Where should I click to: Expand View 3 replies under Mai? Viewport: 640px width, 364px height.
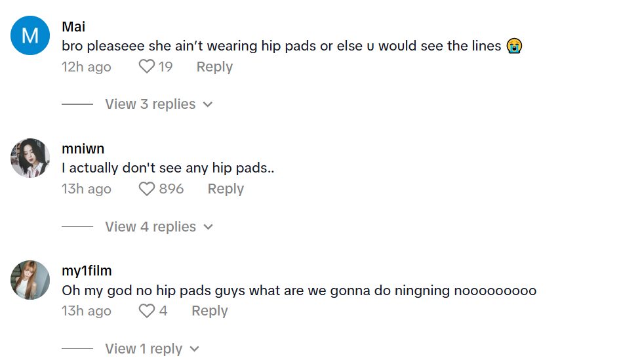[150, 104]
